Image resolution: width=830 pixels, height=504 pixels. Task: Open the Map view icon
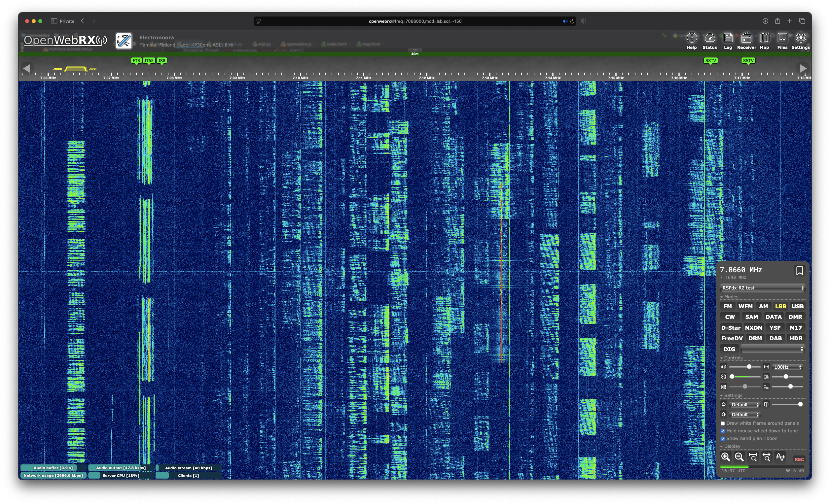tap(764, 41)
